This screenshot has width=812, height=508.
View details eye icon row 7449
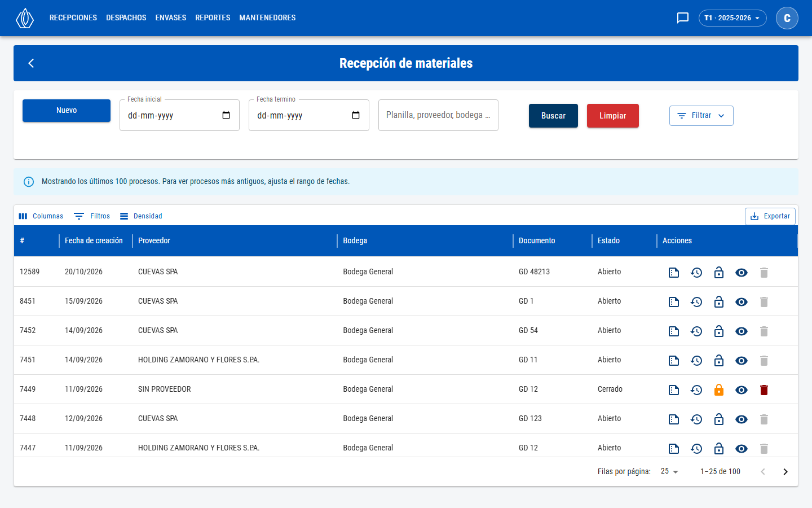742,390
